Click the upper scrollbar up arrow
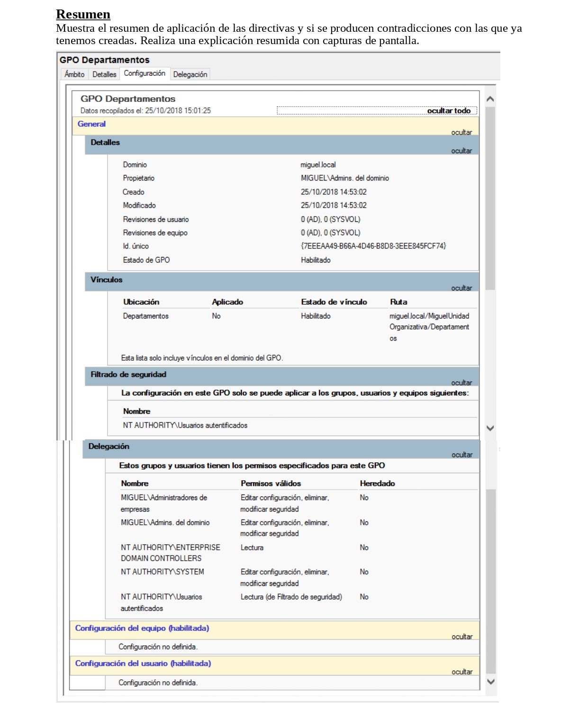 pyautogui.click(x=490, y=99)
